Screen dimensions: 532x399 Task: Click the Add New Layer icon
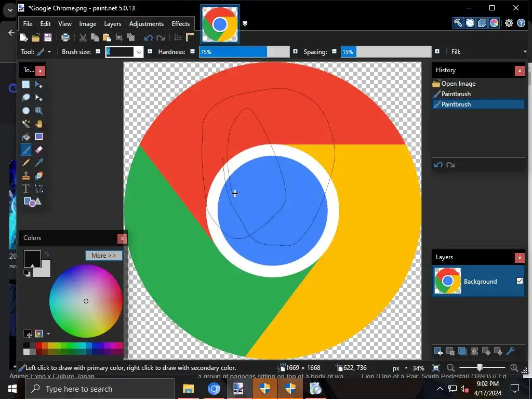pos(438,352)
